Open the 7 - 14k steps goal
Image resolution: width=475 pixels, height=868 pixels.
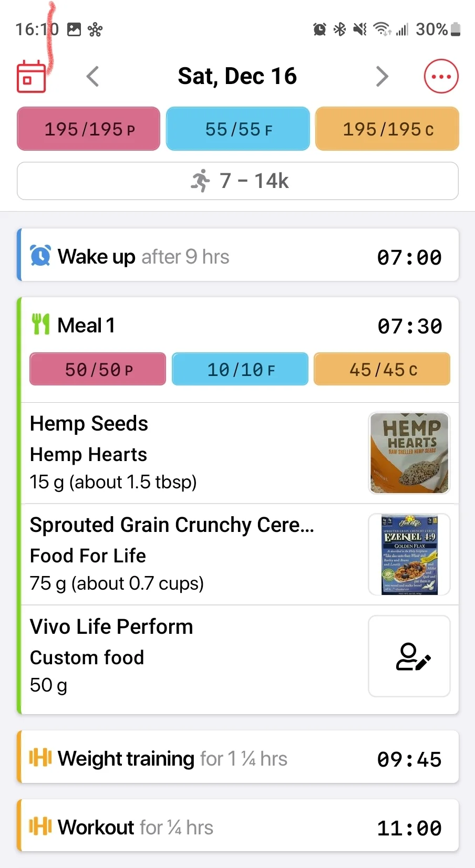237,181
